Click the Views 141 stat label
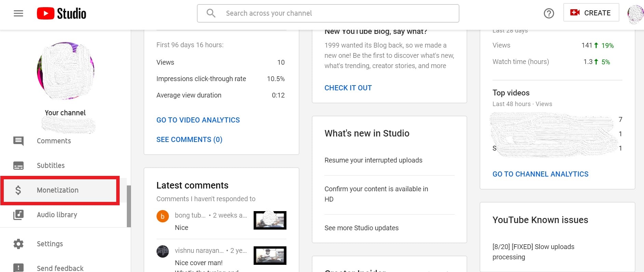 501,46
